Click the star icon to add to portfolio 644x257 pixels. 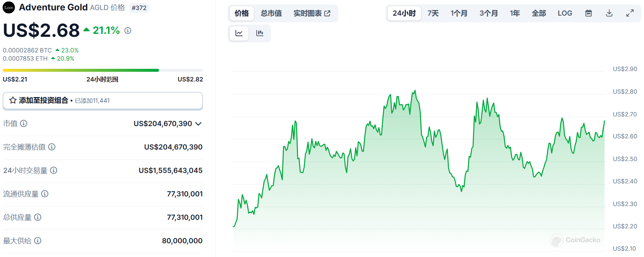[13, 100]
